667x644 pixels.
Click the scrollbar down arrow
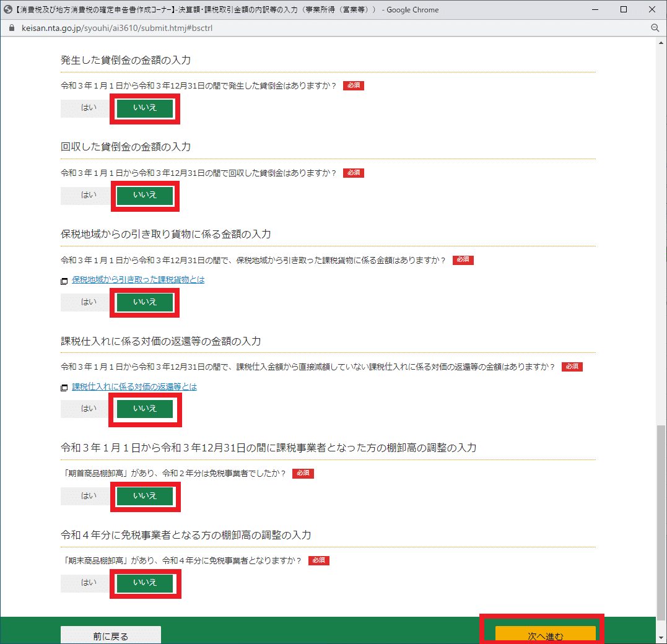click(x=661, y=638)
